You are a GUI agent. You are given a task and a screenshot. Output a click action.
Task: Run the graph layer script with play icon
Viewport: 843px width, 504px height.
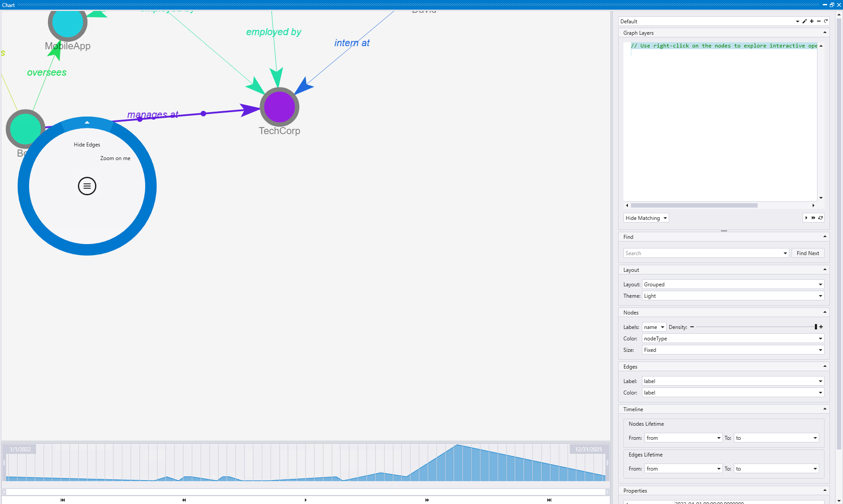point(806,218)
